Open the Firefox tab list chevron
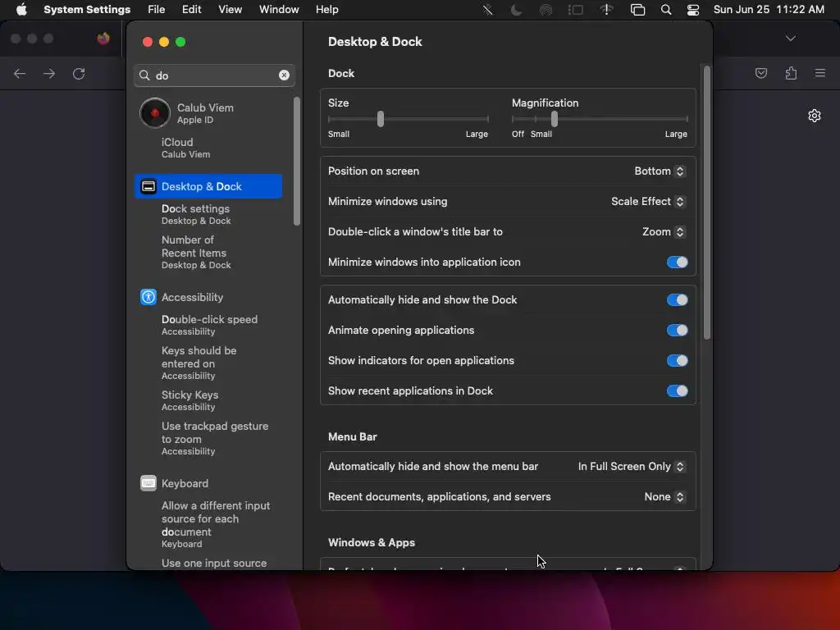The width and height of the screenshot is (840, 630). pyautogui.click(x=791, y=39)
